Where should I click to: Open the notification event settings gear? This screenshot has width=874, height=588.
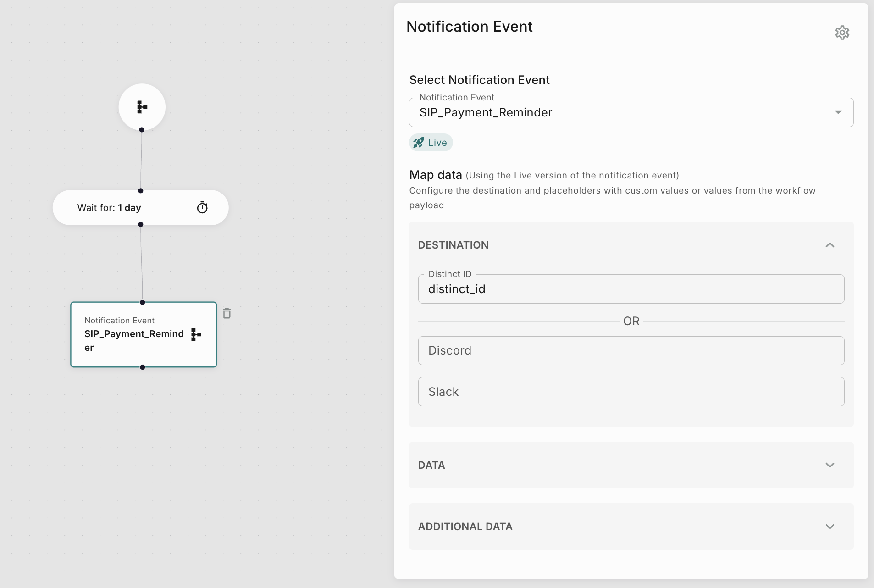tap(842, 33)
